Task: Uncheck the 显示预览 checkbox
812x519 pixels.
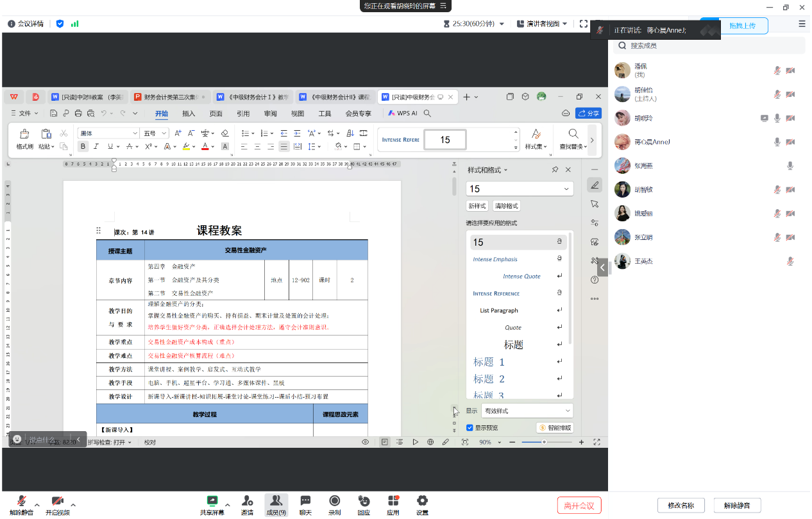Action: (x=470, y=428)
